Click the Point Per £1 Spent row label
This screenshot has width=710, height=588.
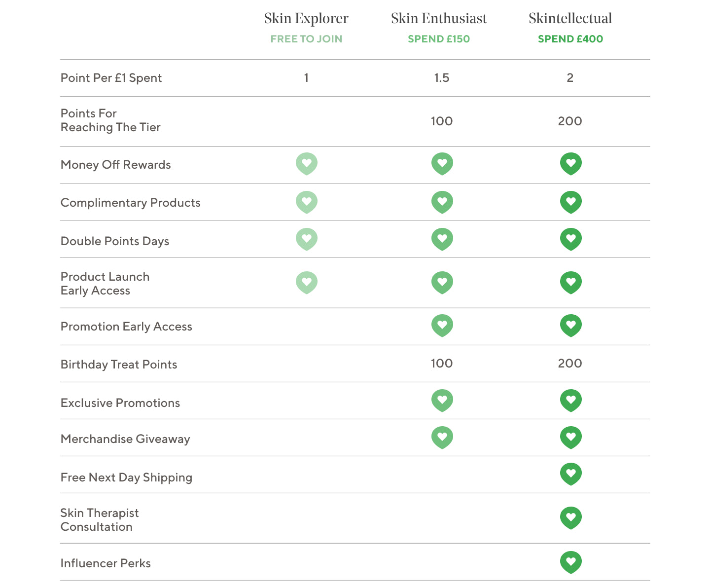coord(111,78)
